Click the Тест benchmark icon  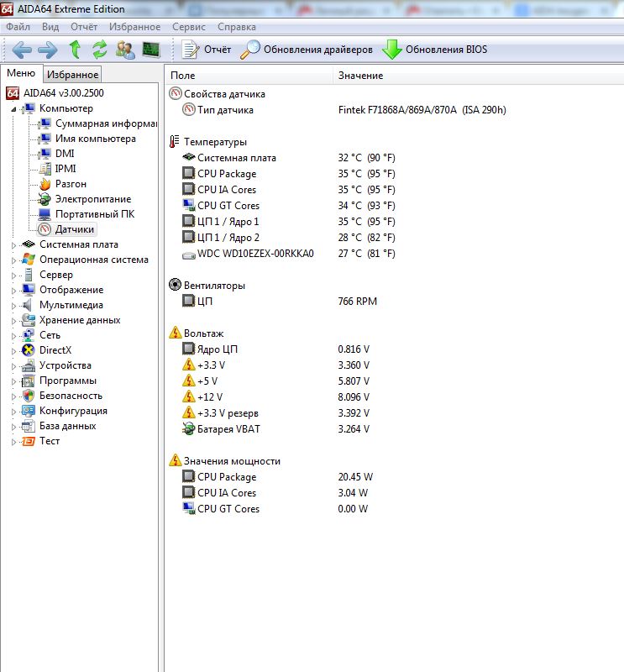pyautogui.click(x=29, y=441)
